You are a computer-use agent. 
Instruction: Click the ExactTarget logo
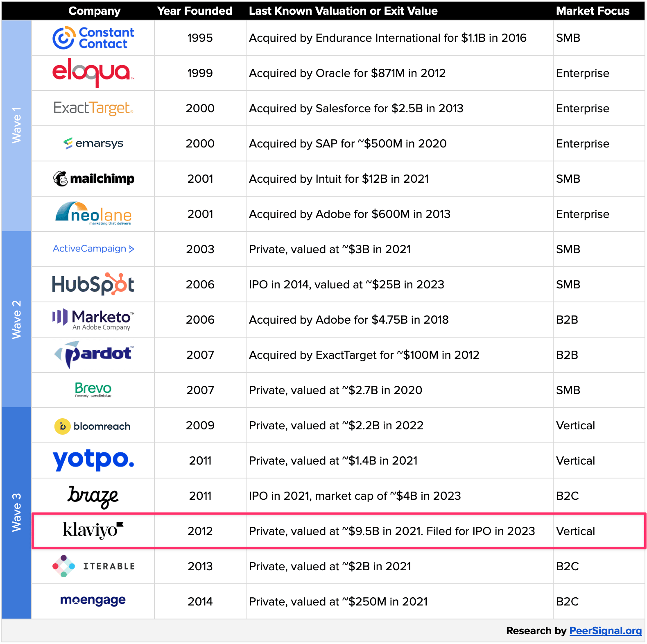click(x=93, y=108)
